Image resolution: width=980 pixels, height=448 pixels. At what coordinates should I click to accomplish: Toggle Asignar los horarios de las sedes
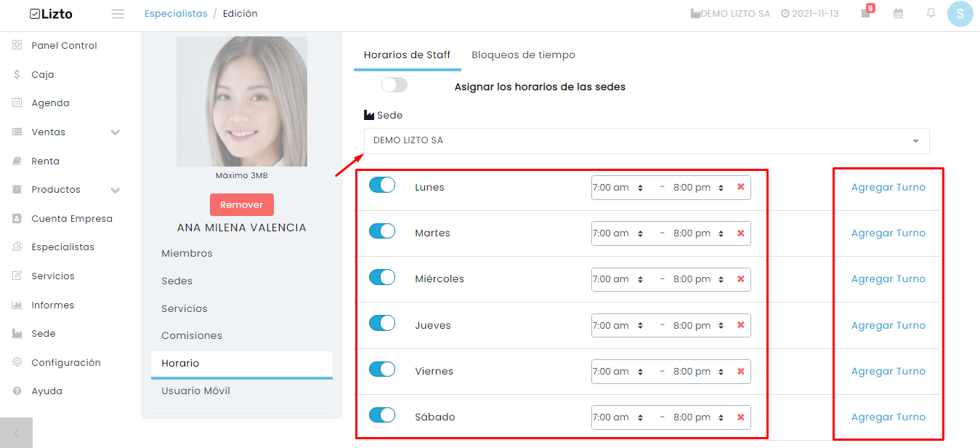[394, 85]
